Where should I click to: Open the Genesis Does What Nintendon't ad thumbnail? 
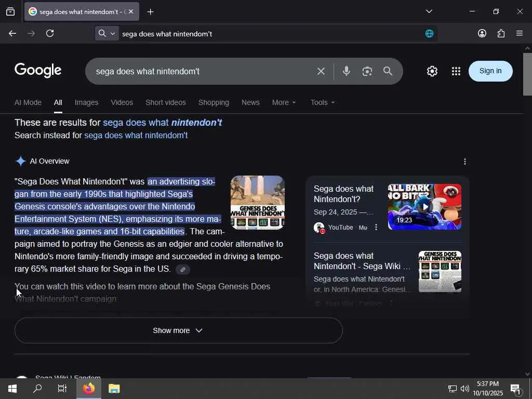tap(258, 203)
